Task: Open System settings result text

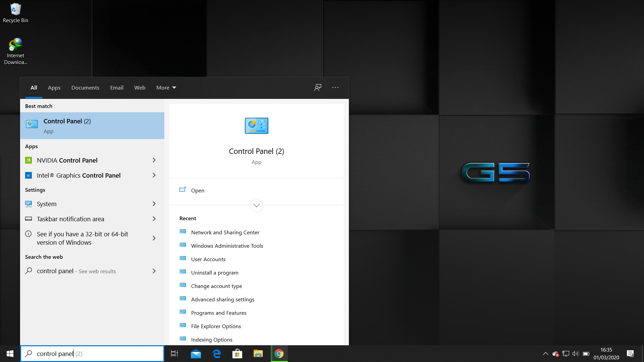Action: tap(47, 204)
